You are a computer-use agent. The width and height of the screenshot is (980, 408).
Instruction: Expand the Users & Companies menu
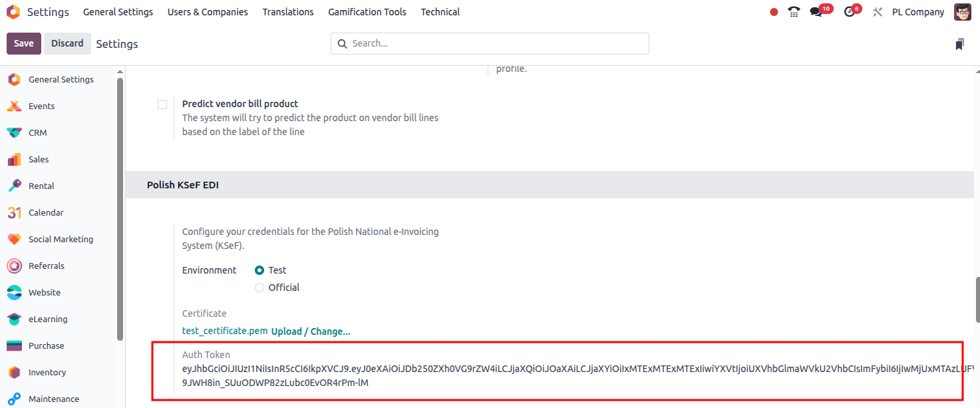tap(208, 12)
